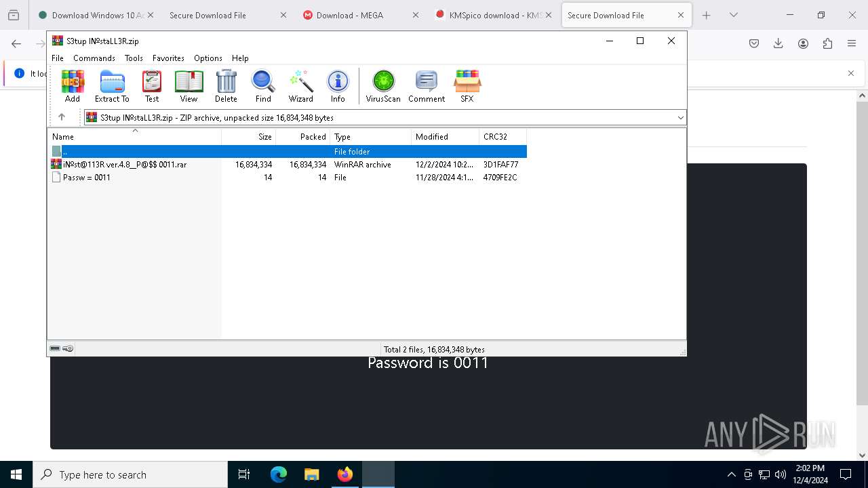The height and width of the screenshot is (488, 868).
Task: Click the Delete trash icon
Action: tap(226, 86)
